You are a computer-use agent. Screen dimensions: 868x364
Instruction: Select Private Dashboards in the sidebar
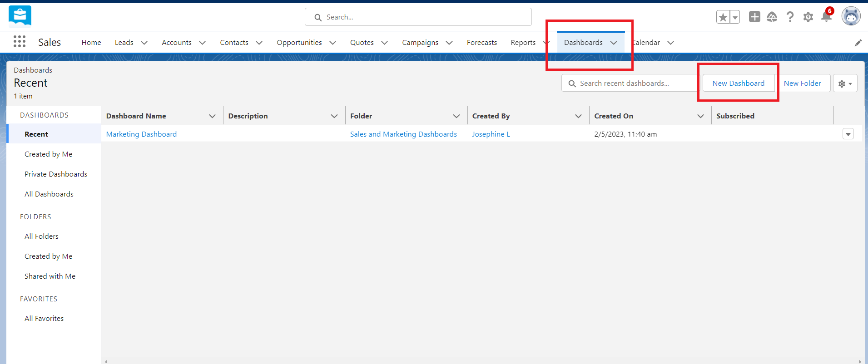56,174
